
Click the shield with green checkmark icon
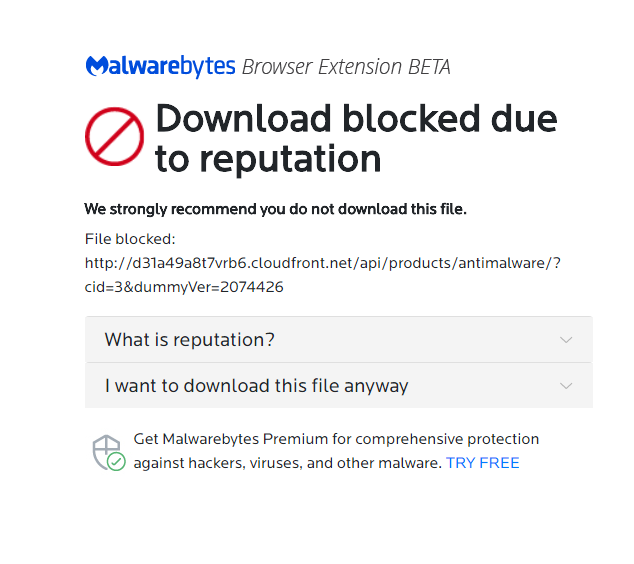coord(108,452)
